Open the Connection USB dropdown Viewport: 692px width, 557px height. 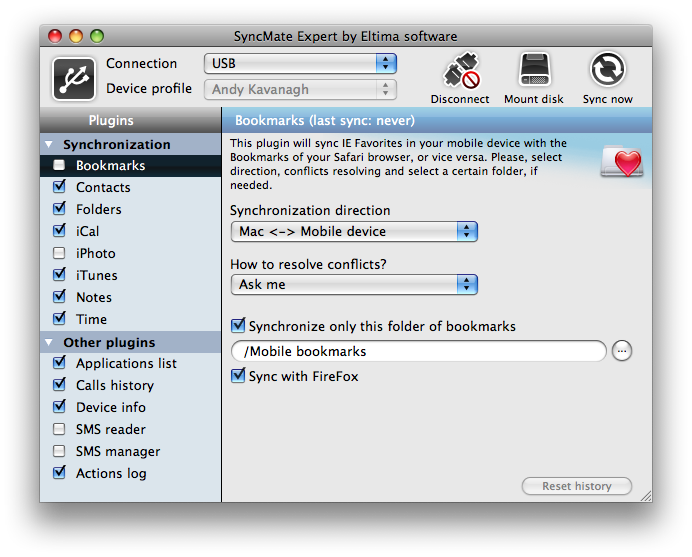point(300,64)
